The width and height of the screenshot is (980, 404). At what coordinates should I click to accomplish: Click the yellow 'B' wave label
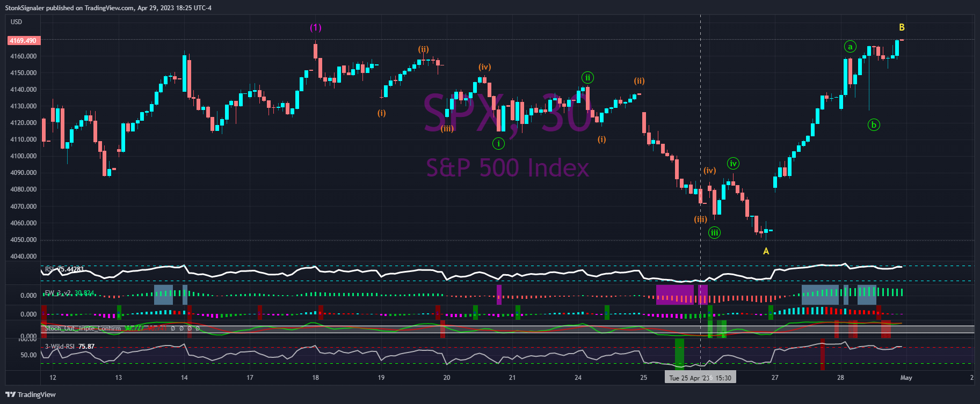(902, 27)
